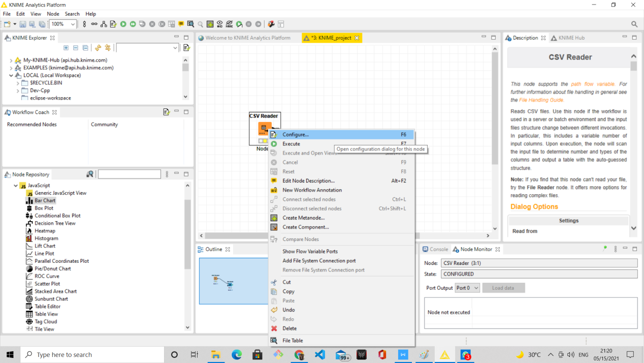Close the KNIME_project editor tab
This screenshot has width=644, height=363.
[357, 38]
